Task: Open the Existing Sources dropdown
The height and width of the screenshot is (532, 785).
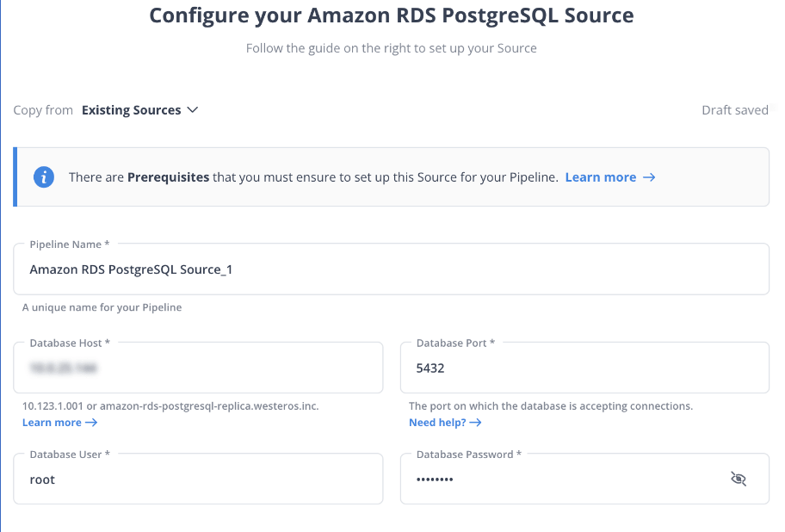Action: tap(139, 110)
